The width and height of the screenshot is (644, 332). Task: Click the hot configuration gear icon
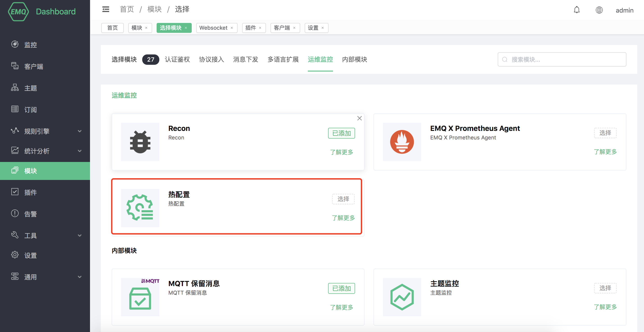pyautogui.click(x=140, y=208)
